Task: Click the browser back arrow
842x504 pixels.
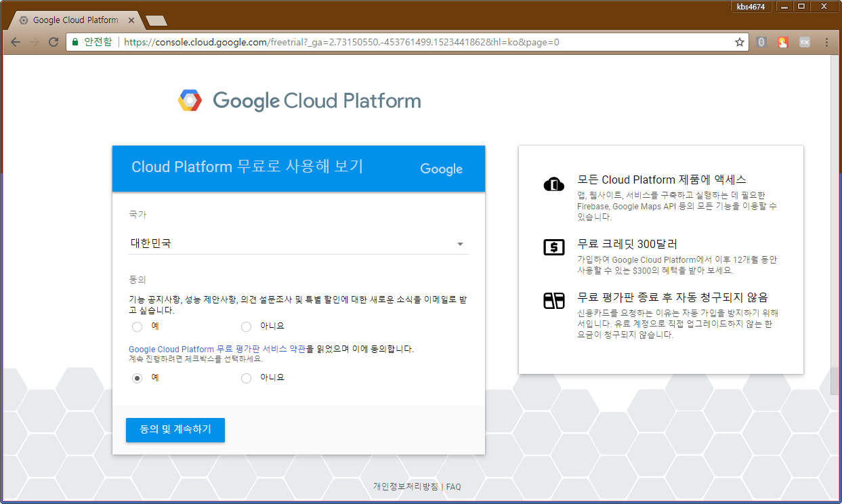Action: pos(16,42)
